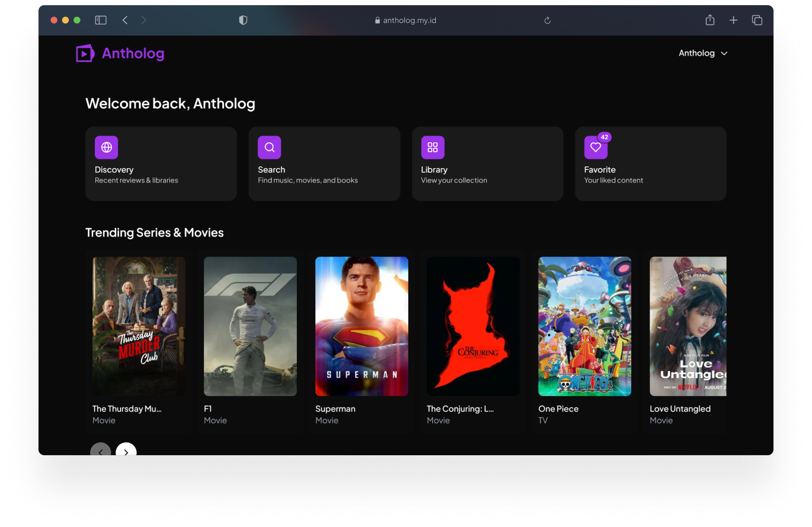Open the F1 movie poster
Image resolution: width=812 pixels, height=527 pixels.
tap(250, 326)
